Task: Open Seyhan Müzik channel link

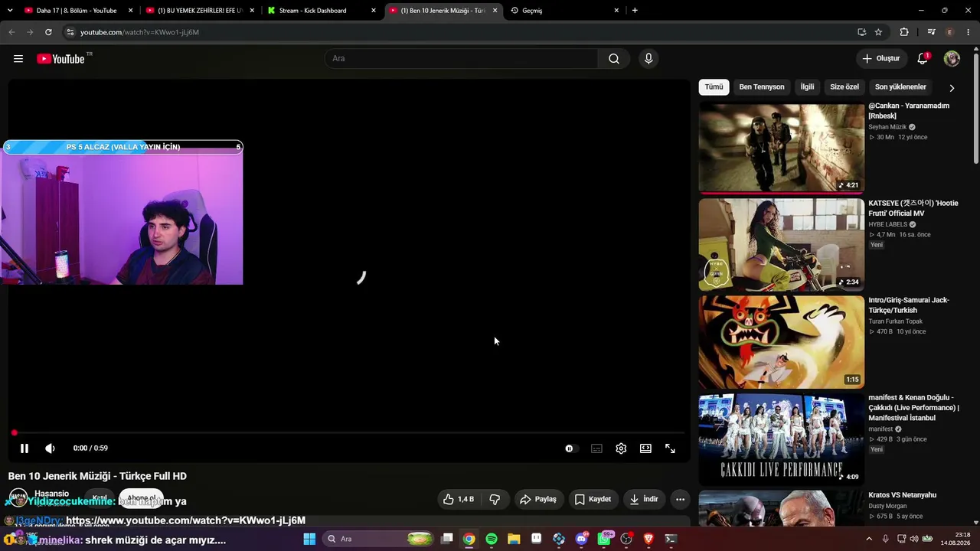Action: 887,127
